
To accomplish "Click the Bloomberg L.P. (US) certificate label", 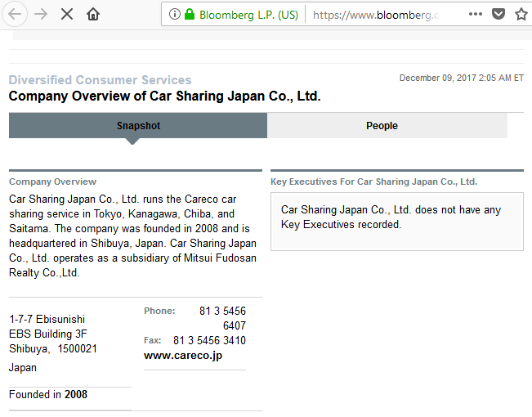I will click(x=248, y=15).
